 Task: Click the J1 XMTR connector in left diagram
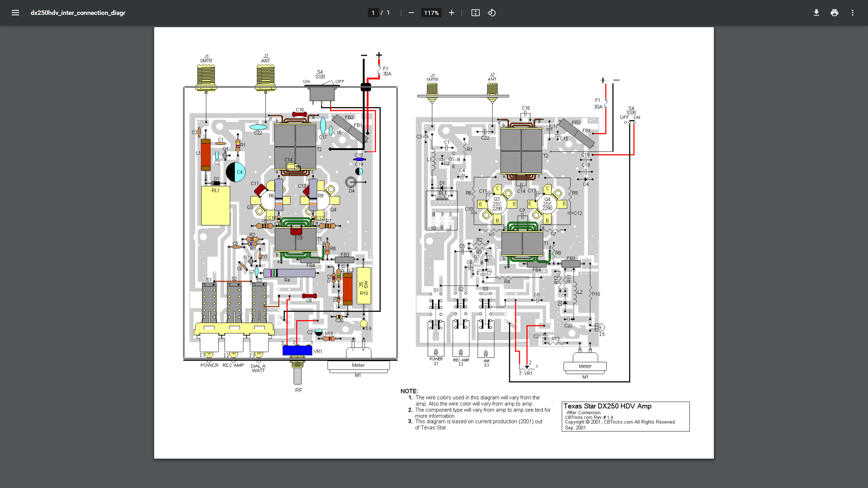(x=206, y=77)
